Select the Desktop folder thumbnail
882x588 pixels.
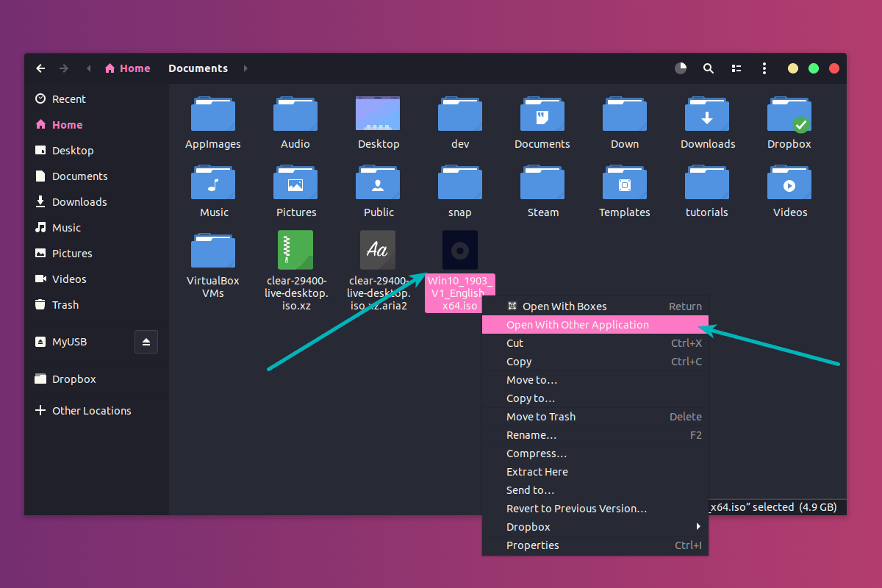pyautogui.click(x=378, y=114)
